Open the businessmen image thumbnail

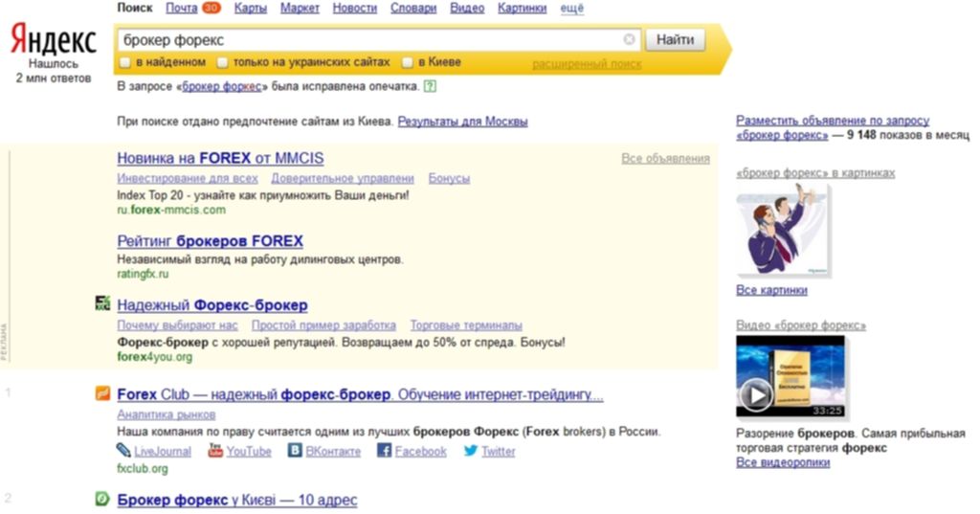pos(783,230)
